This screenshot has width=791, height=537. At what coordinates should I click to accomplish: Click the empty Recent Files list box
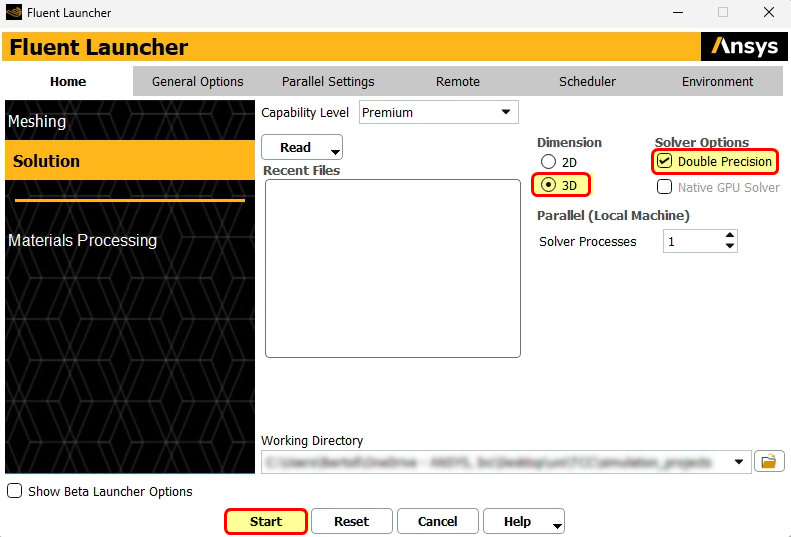tap(392, 268)
